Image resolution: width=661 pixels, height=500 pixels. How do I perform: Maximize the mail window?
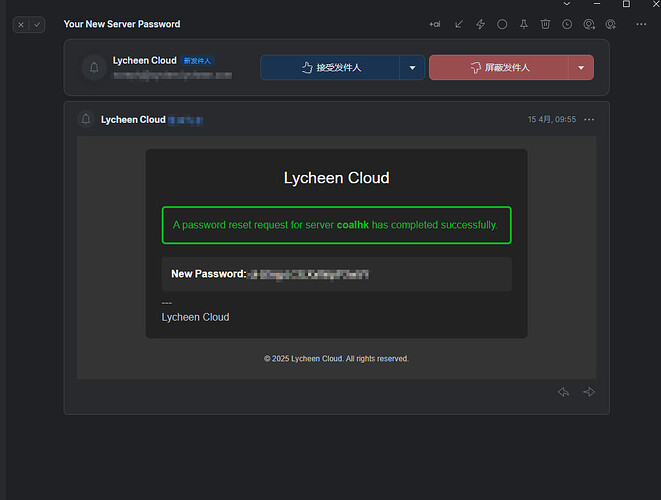point(626,4)
